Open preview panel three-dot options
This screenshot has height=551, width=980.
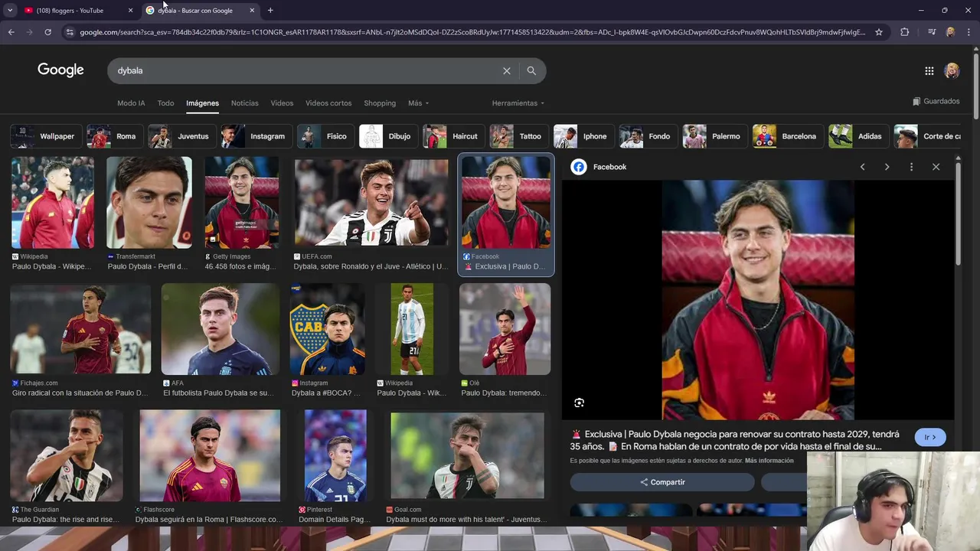[911, 167]
